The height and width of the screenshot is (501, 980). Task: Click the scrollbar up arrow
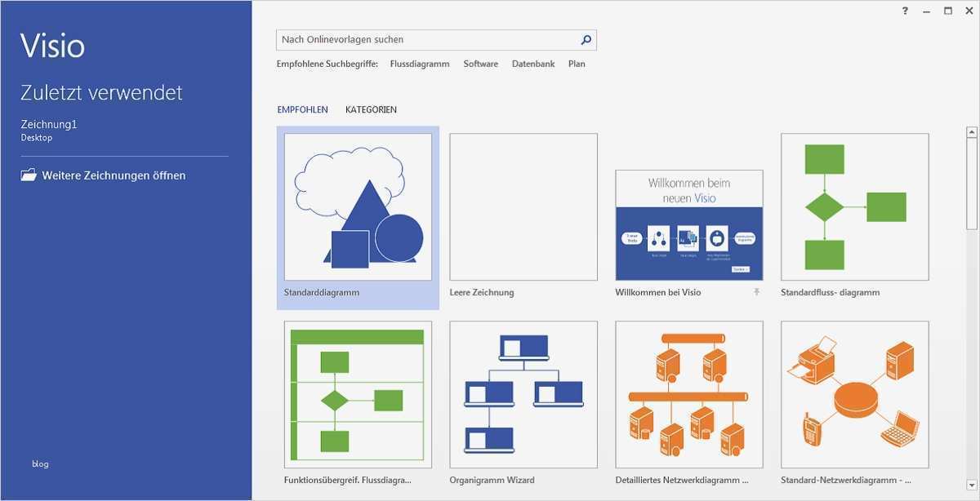(x=972, y=131)
